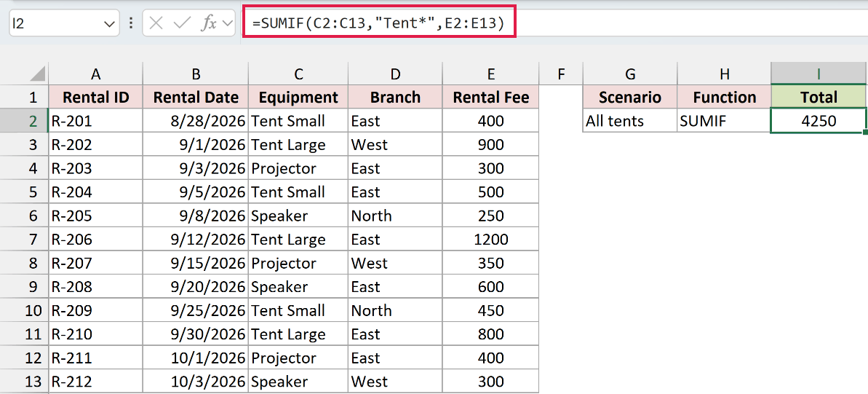Click the All tents scenario cell
Image resolution: width=868 pixels, height=394 pixels.
coord(630,121)
